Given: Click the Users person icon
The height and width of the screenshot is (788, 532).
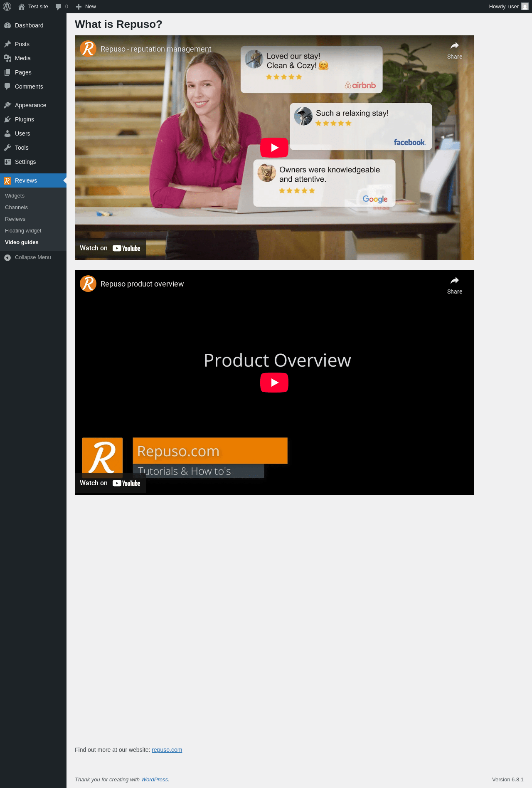Looking at the screenshot, I should point(7,133).
